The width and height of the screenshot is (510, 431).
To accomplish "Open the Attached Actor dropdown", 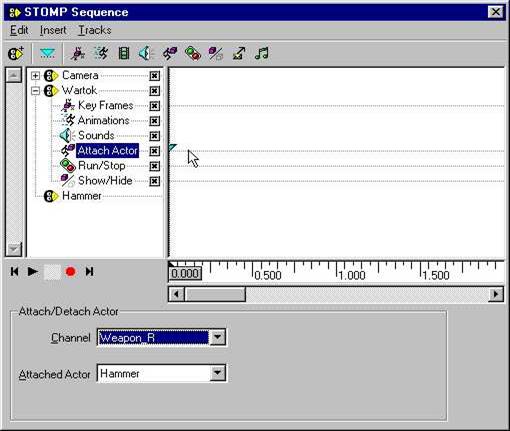I will tap(217, 373).
